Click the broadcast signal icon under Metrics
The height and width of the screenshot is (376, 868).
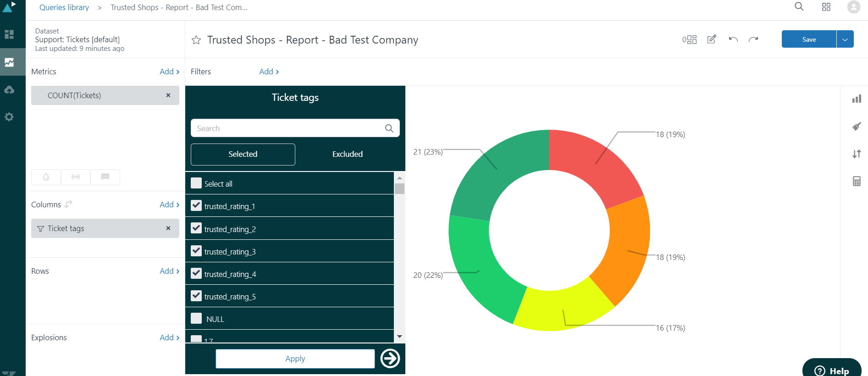[76, 177]
